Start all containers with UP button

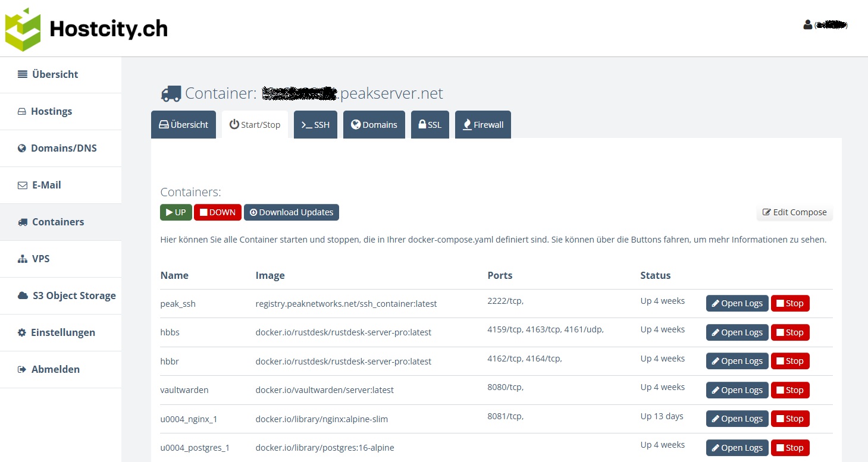(176, 212)
